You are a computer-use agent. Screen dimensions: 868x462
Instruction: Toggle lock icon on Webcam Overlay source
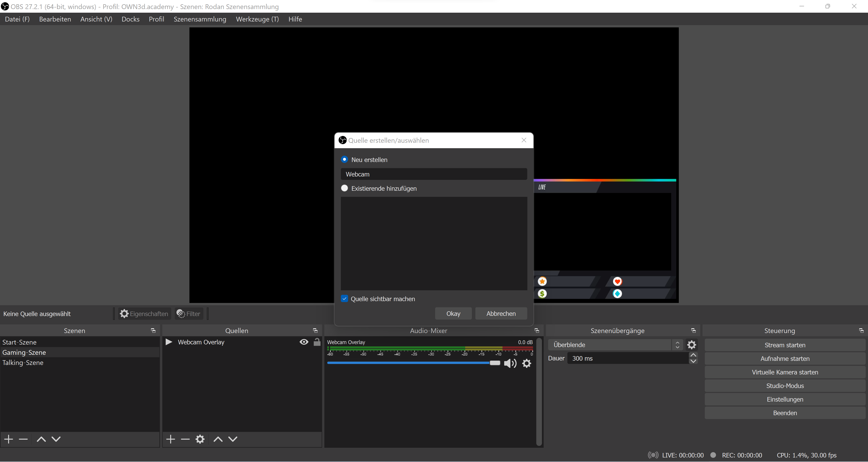[x=317, y=342]
